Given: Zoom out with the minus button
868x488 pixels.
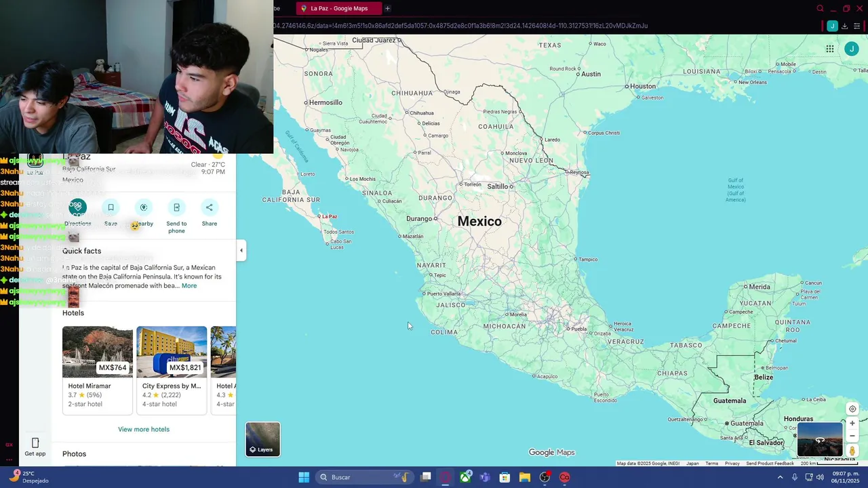Looking at the screenshot, I should coord(852,436).
